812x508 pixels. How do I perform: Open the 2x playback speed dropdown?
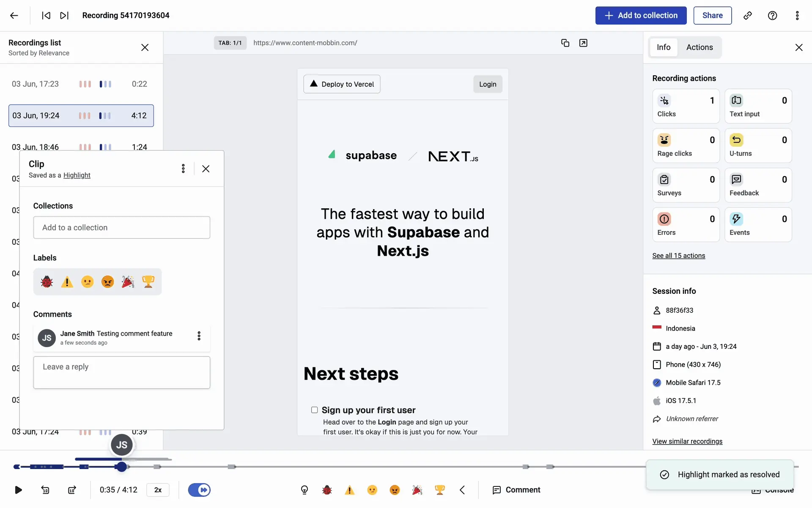[x=158, y=490]
